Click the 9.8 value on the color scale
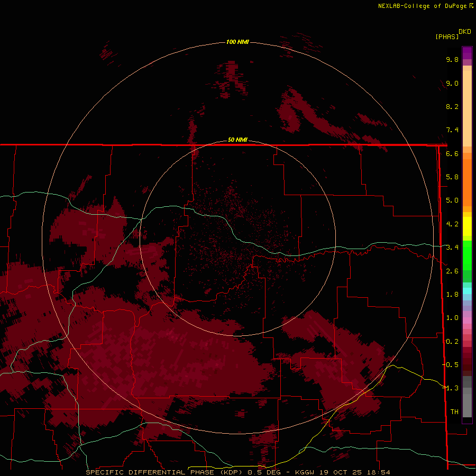This screenshot has height=476, width=476. pos(452,59)
